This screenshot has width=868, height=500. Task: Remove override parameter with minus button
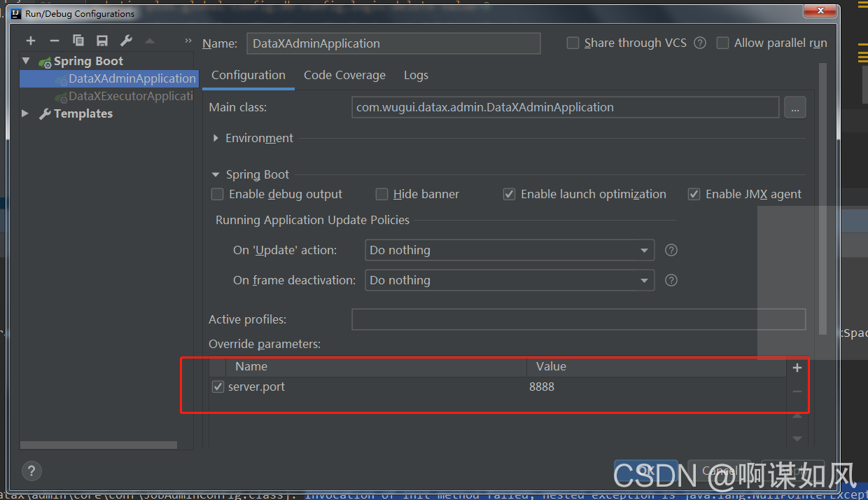click(797, 391)
